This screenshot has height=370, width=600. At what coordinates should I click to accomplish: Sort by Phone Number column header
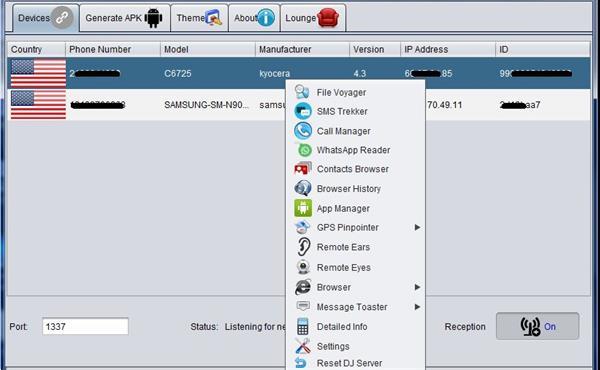point(113,49)
